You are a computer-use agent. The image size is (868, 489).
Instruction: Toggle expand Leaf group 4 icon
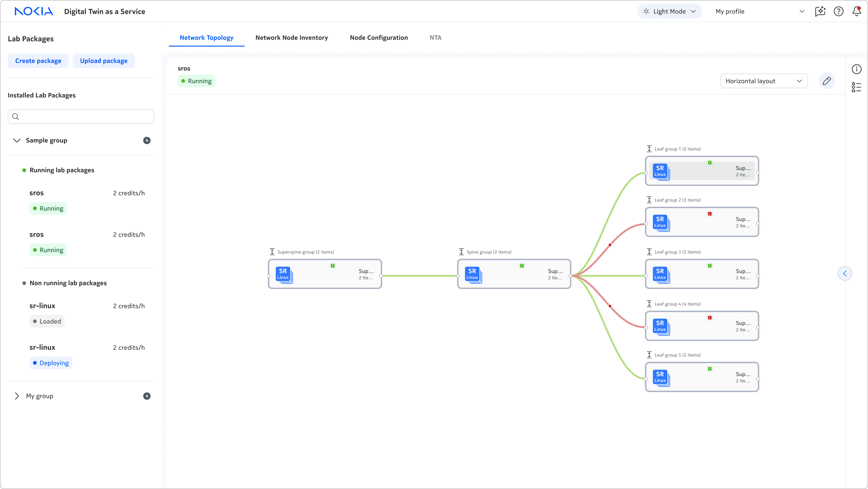[649, 304]
